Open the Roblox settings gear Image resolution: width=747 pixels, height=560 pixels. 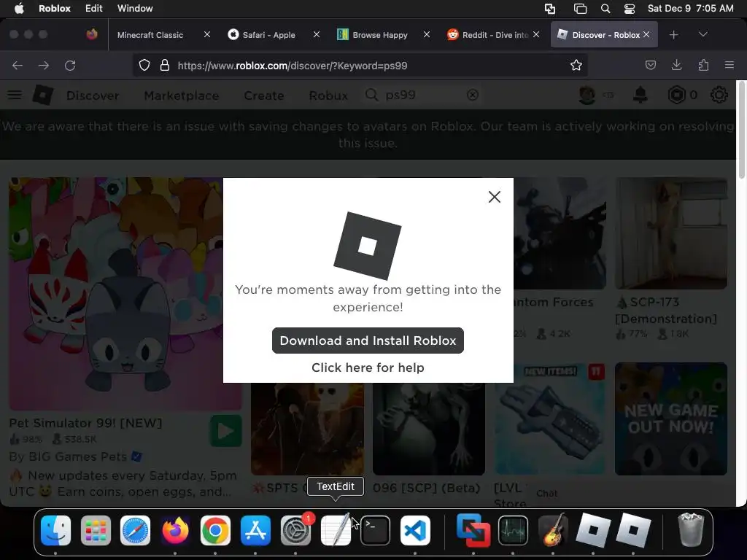pyautogui.click(x=719, y=96)
